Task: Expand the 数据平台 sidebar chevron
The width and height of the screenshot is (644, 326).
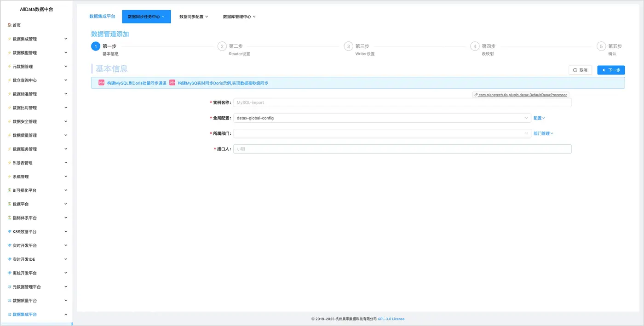Action: tap(66, 204)
